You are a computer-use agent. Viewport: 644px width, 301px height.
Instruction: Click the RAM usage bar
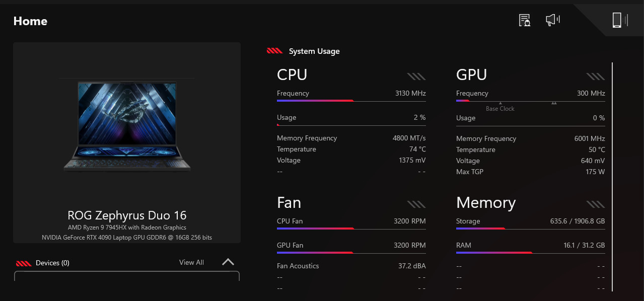pos(531,253)
